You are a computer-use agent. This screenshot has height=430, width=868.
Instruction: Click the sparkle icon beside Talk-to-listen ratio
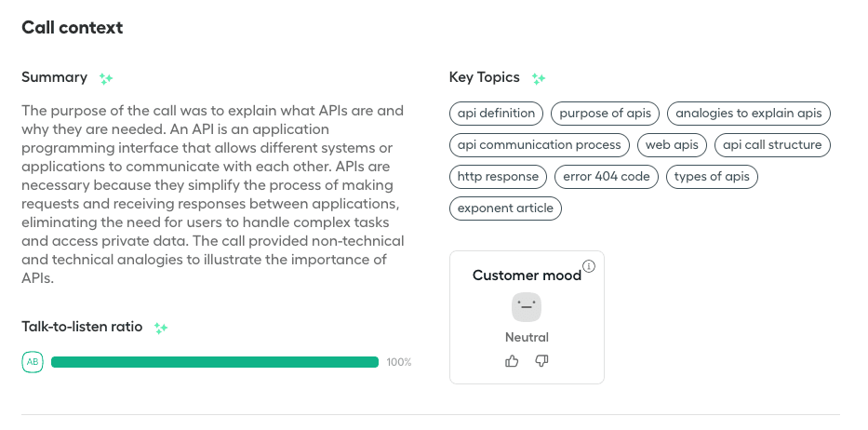pos(161,328)
